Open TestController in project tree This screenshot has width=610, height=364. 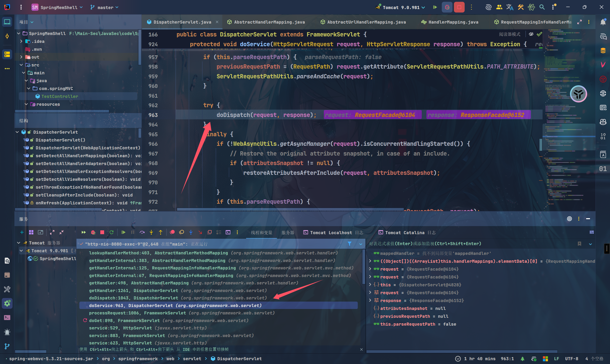click(60, 96)
